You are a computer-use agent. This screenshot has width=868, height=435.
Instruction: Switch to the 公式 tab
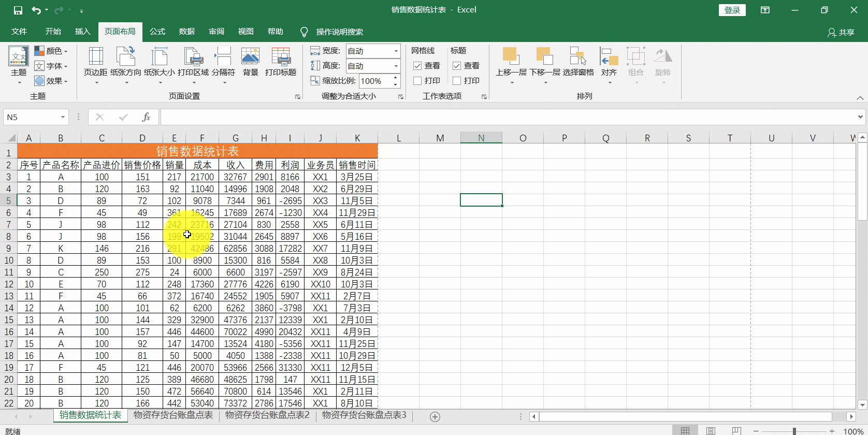click(157, 32)
